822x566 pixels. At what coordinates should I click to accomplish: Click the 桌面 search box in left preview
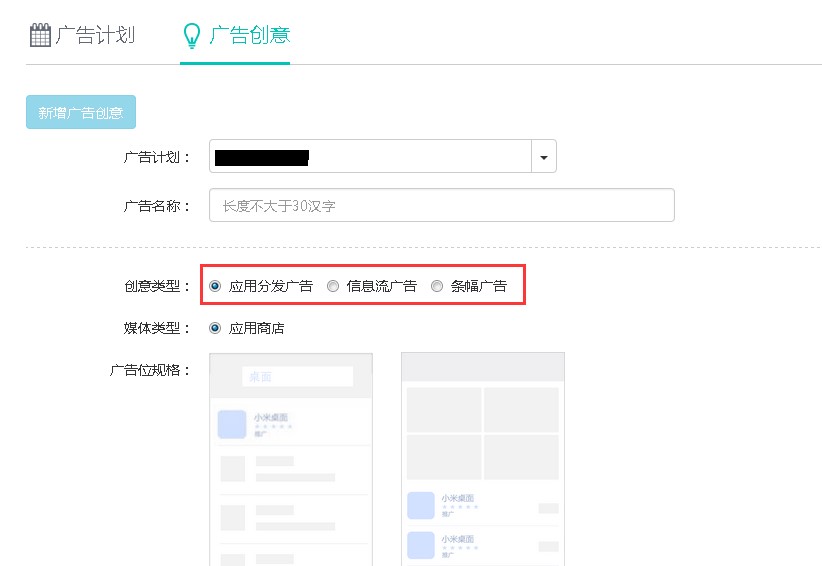[297, 377]
